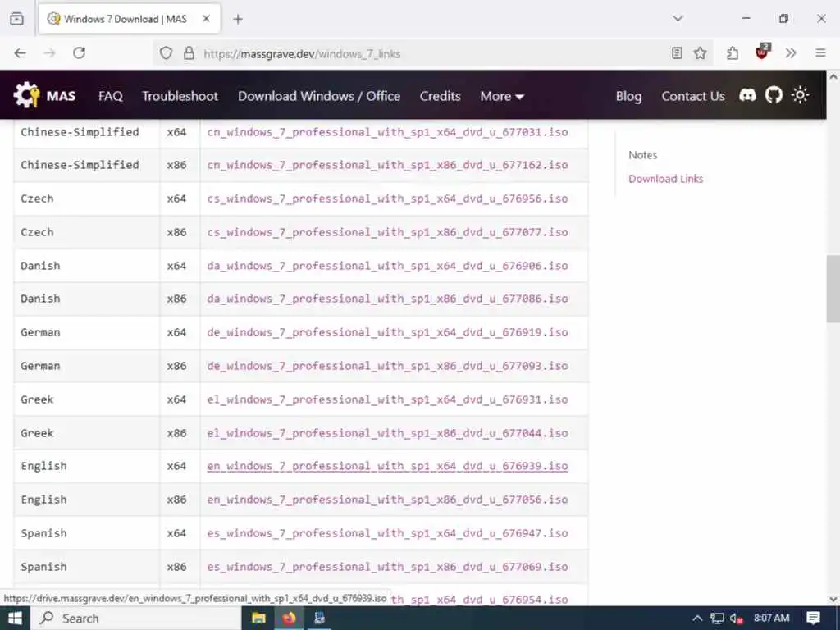Click the scrollbar down arrow
Screen dimensions: 840x630
pyautogui.click(x=833, y=599)
